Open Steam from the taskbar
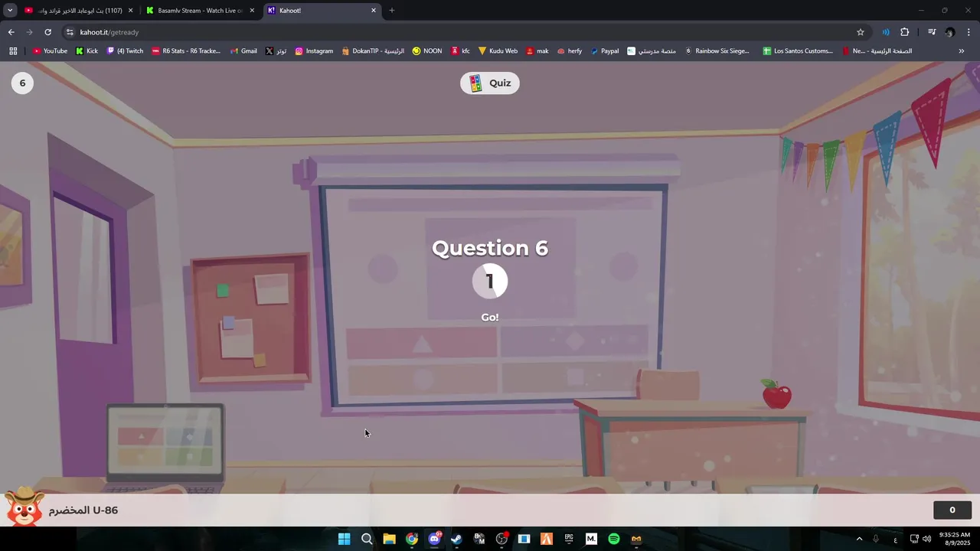The image size is (980, 551). point(456,539)
